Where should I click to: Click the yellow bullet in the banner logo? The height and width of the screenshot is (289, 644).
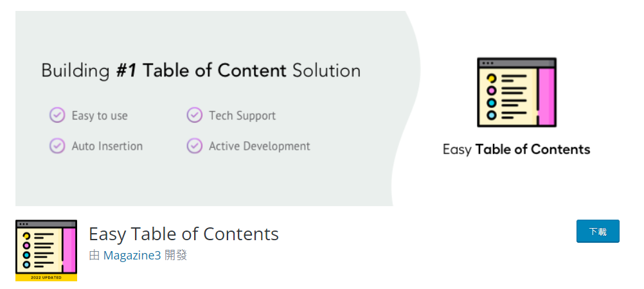(491, 78)
